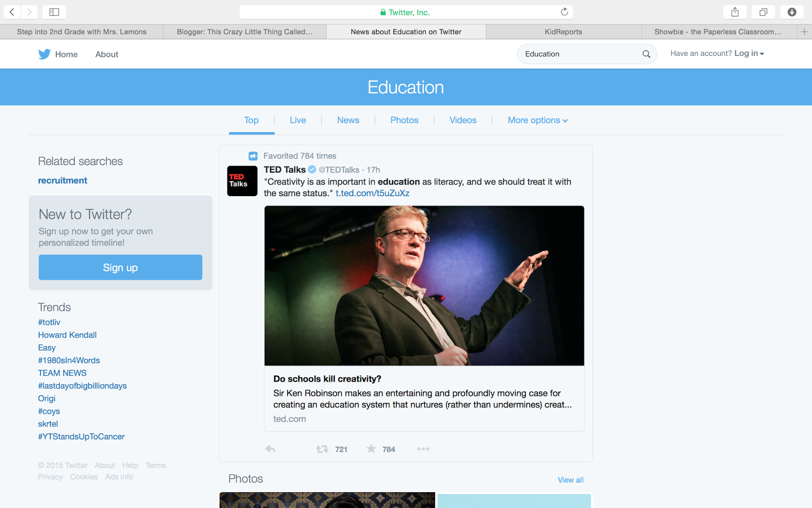Switch to KidReports browser tab
Viewport: 812px width, 508px height.
pos(563,31)
